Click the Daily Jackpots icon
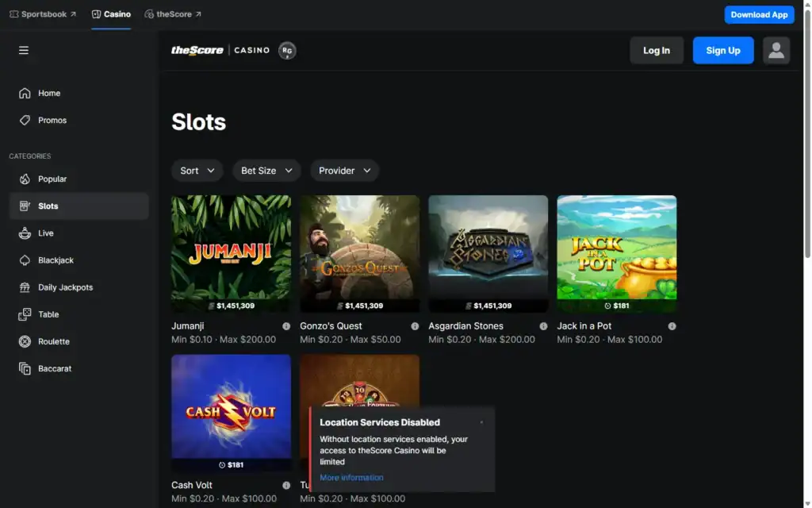Viewport: 812px width, 508px height. click(25, 287)
